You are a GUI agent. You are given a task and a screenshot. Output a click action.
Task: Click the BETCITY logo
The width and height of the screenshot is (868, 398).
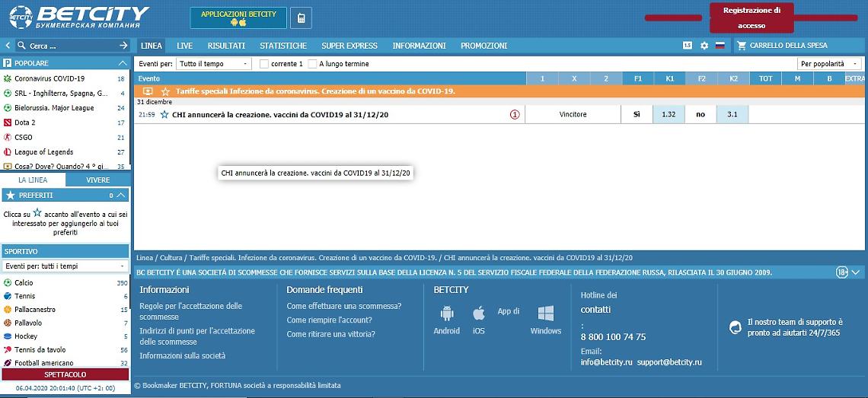[x=79, y=18]
